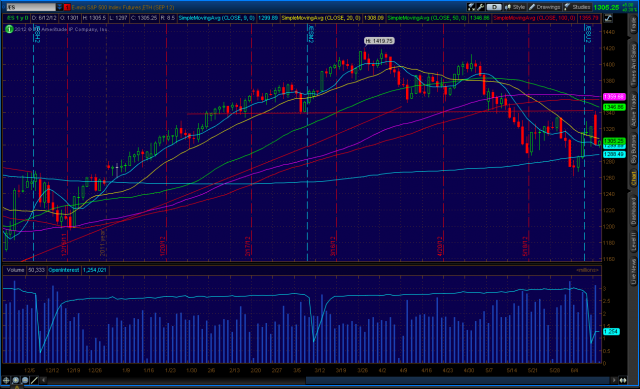Viewport: 640px width, 389px height.
Task: Click the 'H: 1419.75' high price bubble
Action: coord(379,41)
